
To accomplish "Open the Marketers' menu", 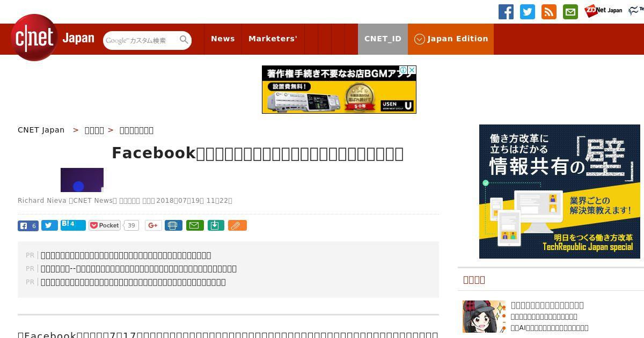I will 273,39.
